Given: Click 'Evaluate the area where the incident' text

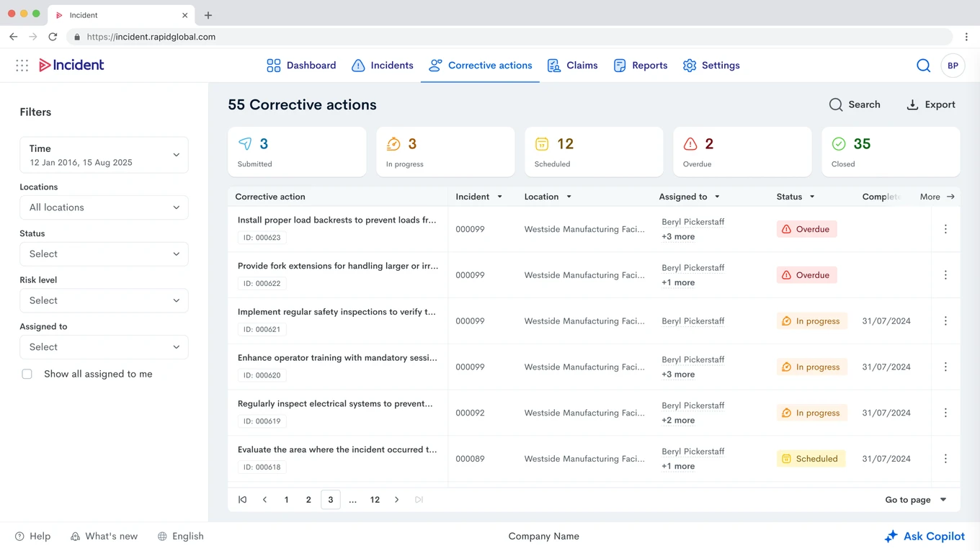Looking at the screenshot, I should [x=337, y=449].
